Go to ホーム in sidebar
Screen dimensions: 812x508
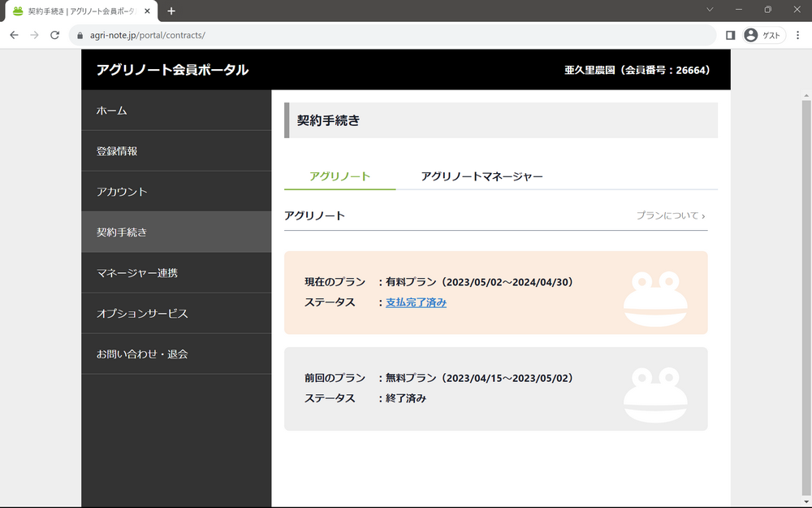coord(176,111)
